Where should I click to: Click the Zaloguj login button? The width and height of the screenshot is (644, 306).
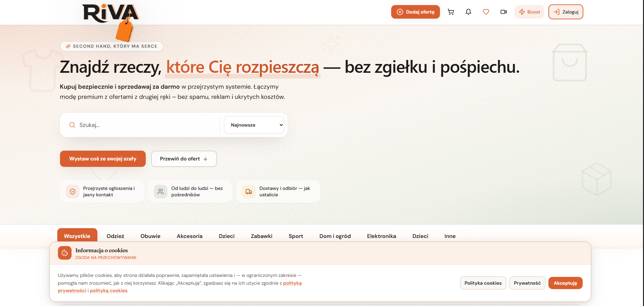pos(566,12)
